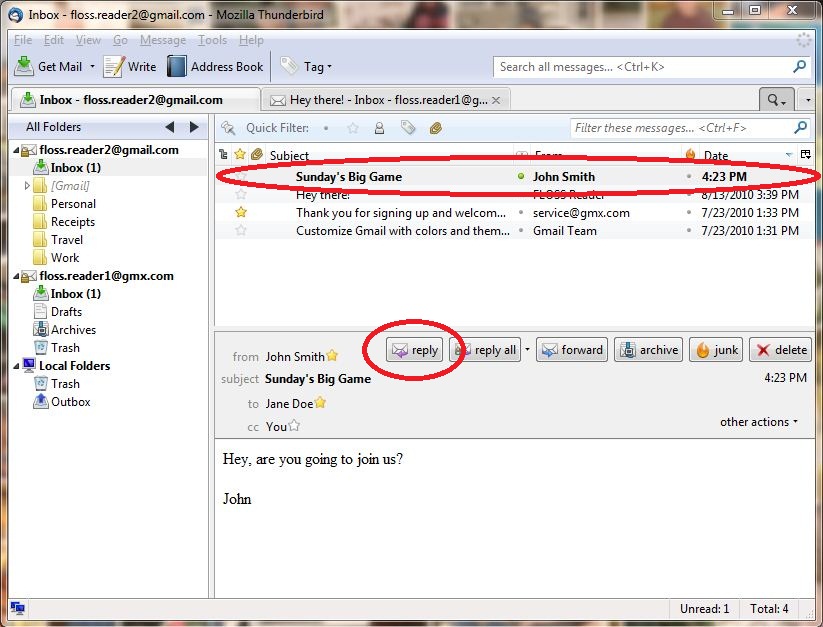This screenshot has height=627, width=823.
Task: Toggle attachment quick filter paperclip
Action: click(435, 128)
